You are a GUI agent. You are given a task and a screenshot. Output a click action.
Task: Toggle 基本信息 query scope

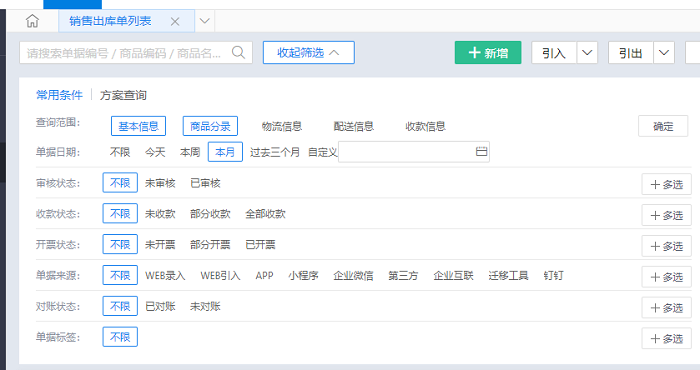138,126
